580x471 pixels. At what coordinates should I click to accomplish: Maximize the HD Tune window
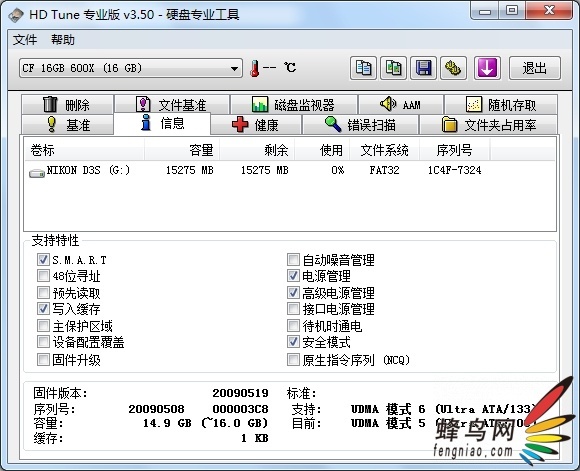512,11
